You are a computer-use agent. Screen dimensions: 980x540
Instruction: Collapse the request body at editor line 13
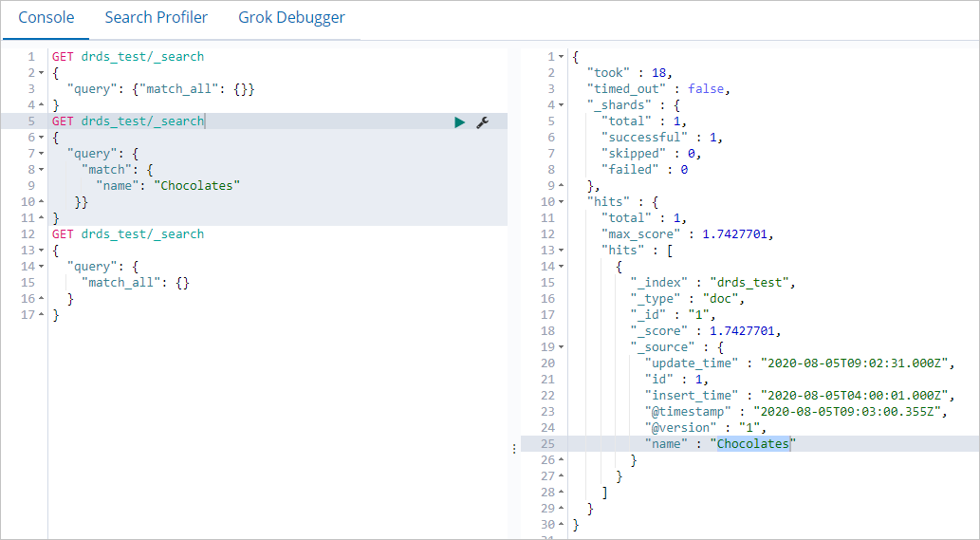pyautogui.click(x=43, y=251)
